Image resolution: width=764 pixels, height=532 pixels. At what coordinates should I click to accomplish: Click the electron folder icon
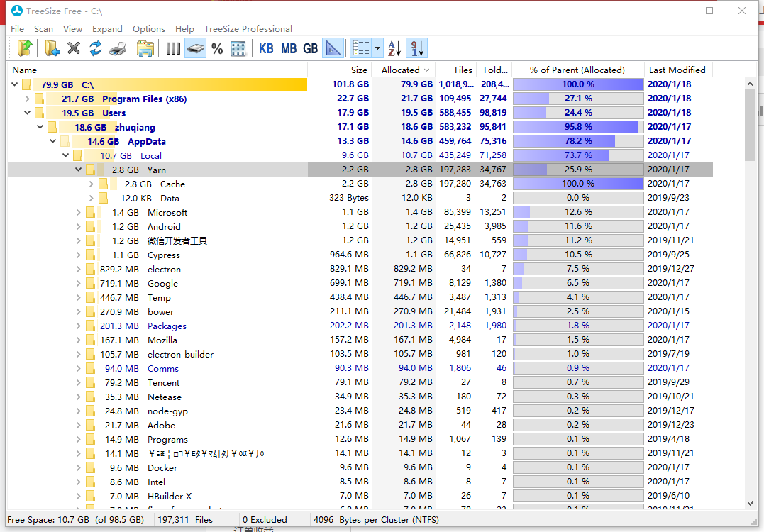pos(90,269)
